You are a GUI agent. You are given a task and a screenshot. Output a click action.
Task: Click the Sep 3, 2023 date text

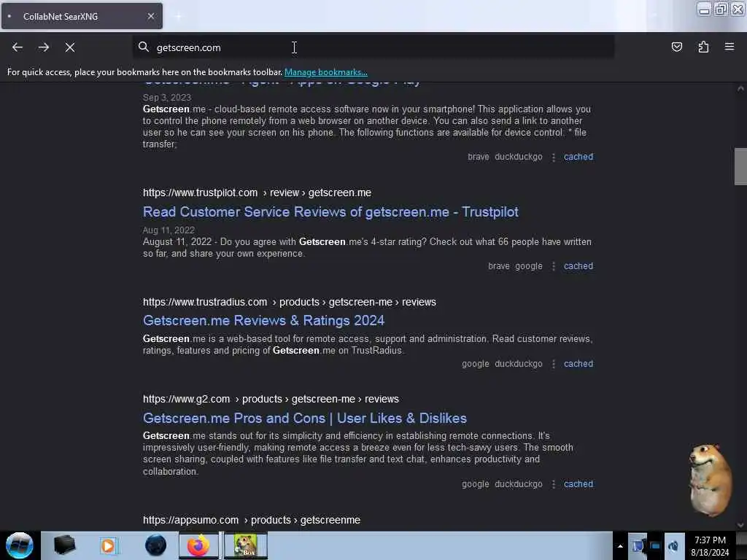[167, 98]
